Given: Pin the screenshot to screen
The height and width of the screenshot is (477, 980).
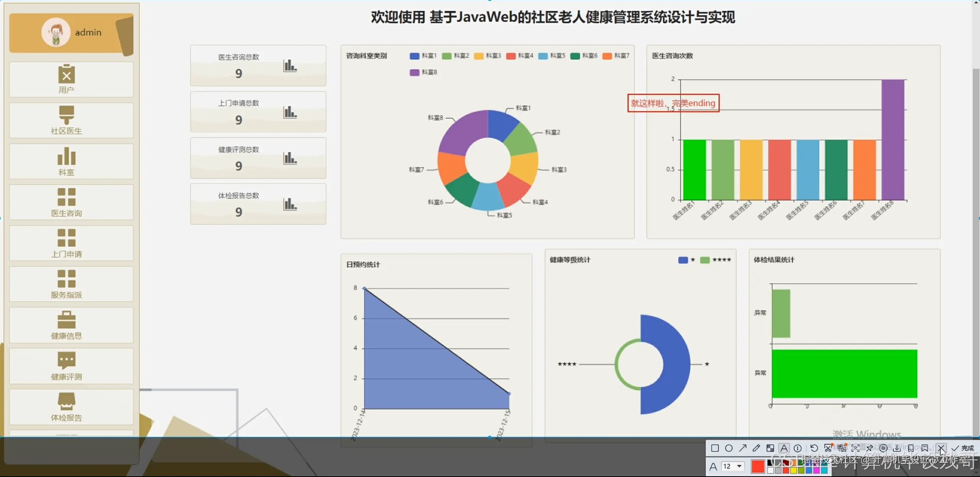Looking at the screenshot, I should 870,448.
